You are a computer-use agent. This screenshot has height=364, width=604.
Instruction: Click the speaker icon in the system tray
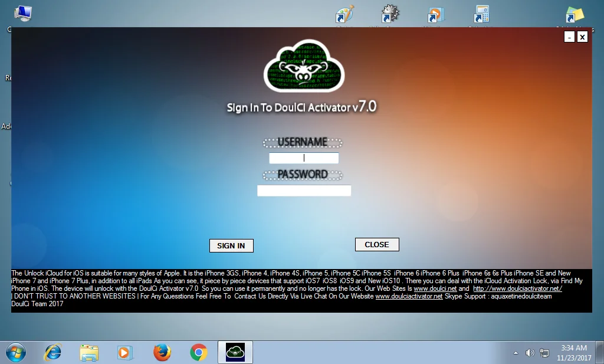pos(530,352)
